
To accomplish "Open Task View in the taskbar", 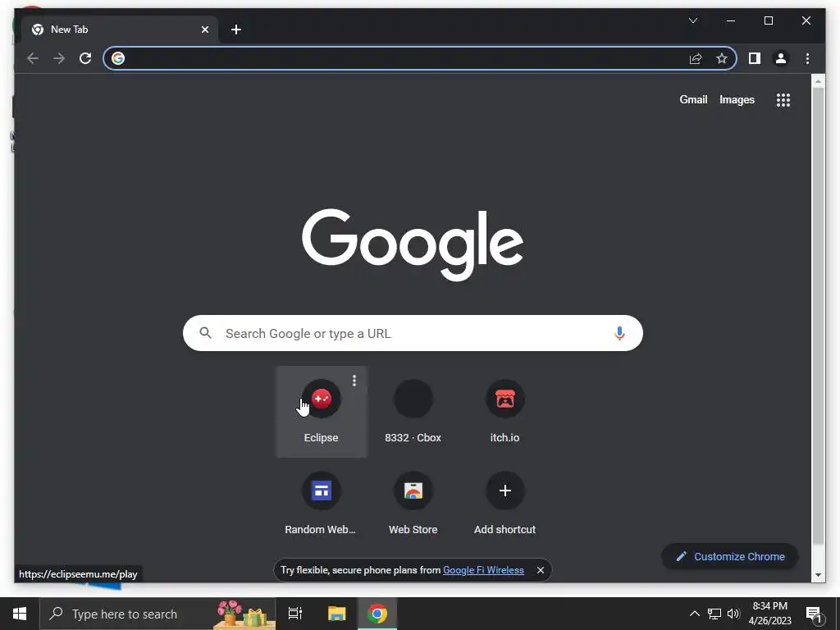I will pyautogui.click(x=295, y=614).
